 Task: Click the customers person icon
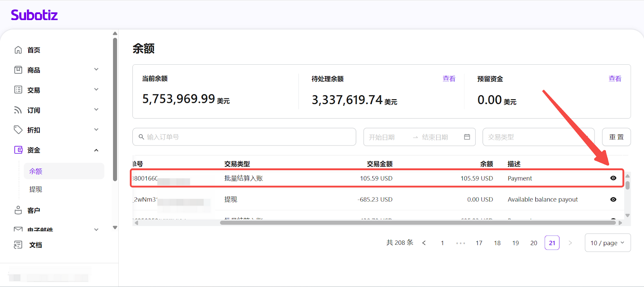tap(18, 210)
